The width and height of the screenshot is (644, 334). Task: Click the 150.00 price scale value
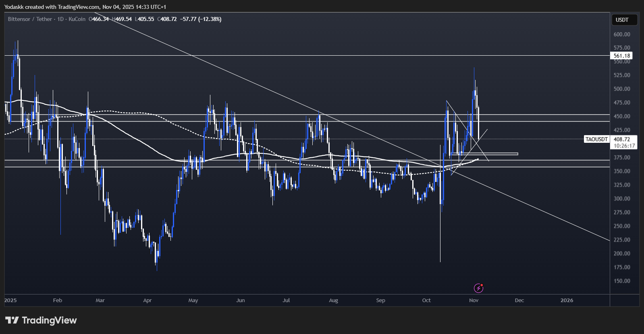621,281
